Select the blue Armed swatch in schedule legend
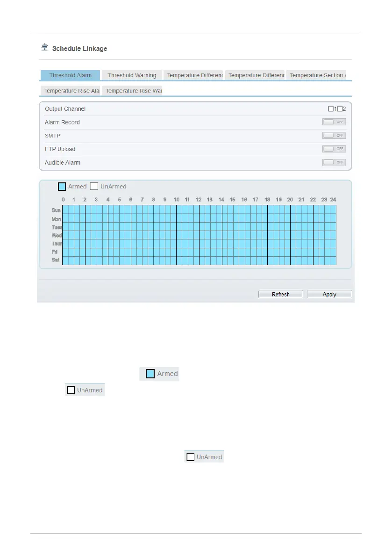 tap(62, 187)
